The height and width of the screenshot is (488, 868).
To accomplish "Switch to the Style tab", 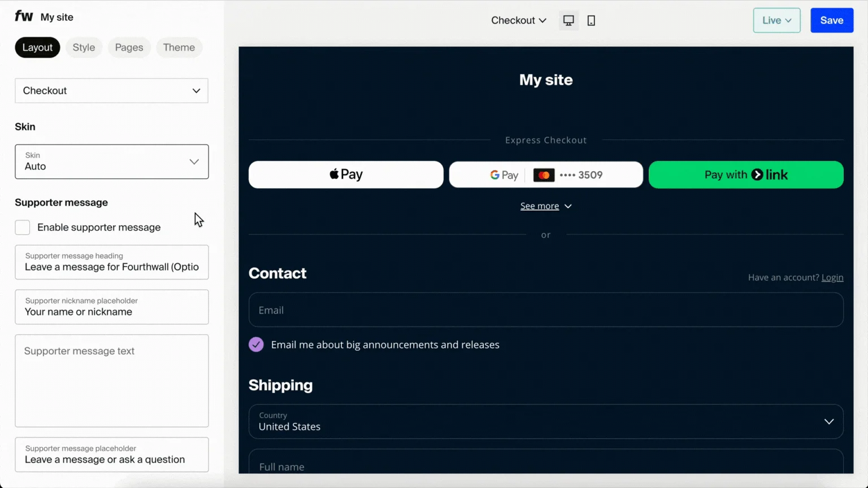I will (84, 47).
